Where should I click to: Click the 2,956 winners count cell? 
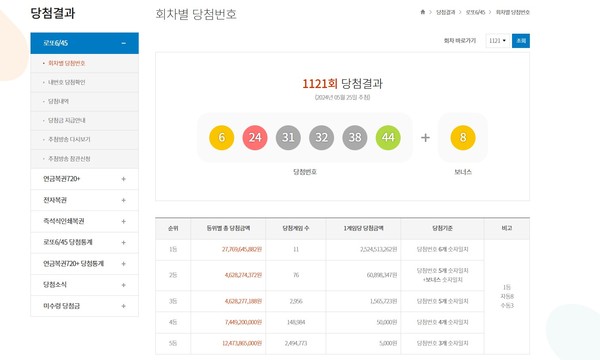(296, 301)
